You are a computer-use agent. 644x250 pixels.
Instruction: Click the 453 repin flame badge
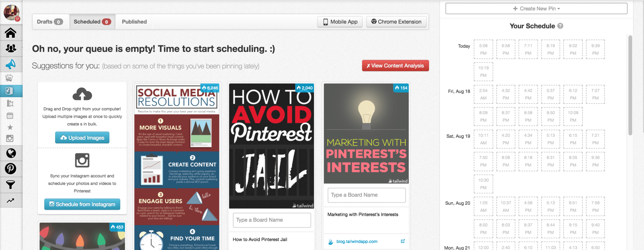click(117, 227)
